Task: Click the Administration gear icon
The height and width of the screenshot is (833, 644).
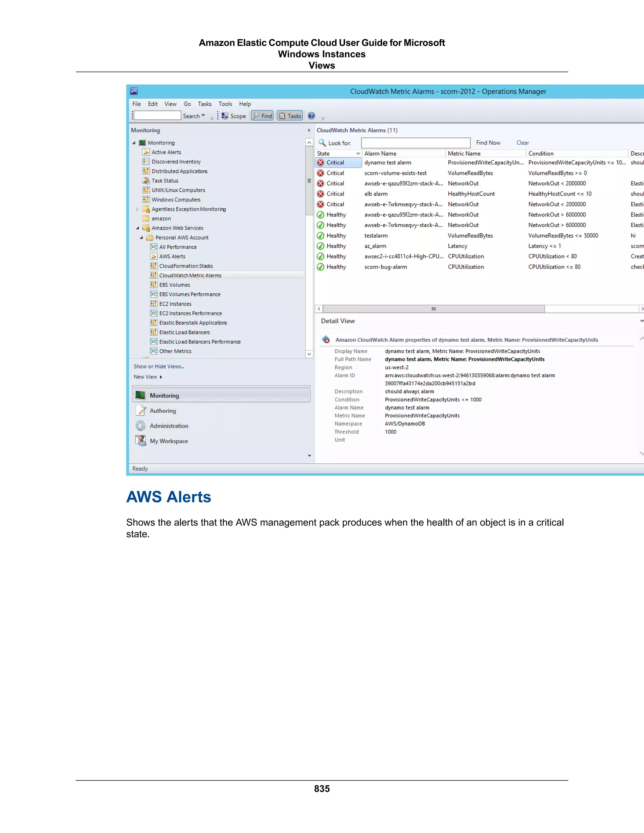Action: 141,426
